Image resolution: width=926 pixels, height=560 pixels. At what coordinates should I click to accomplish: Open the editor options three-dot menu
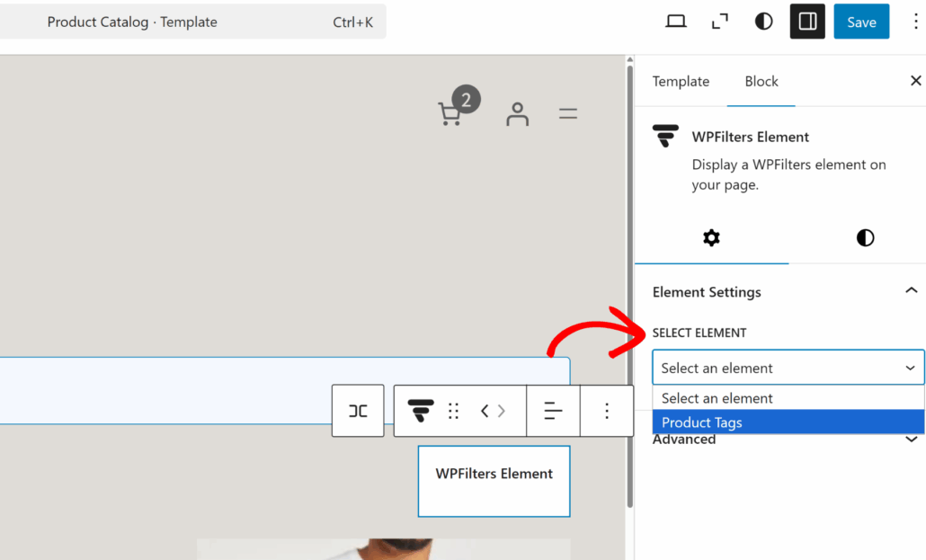tap(915, 21)
